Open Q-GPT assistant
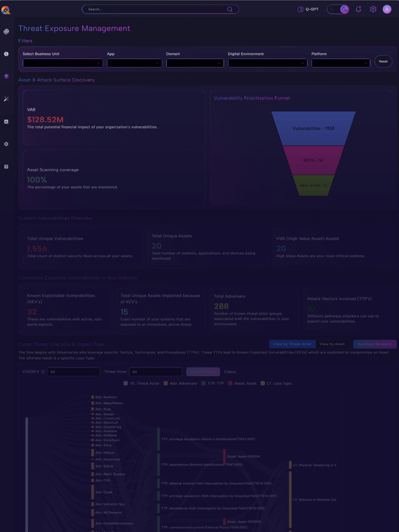This screenshot has width=399, height=532. [x=308, y=9]
